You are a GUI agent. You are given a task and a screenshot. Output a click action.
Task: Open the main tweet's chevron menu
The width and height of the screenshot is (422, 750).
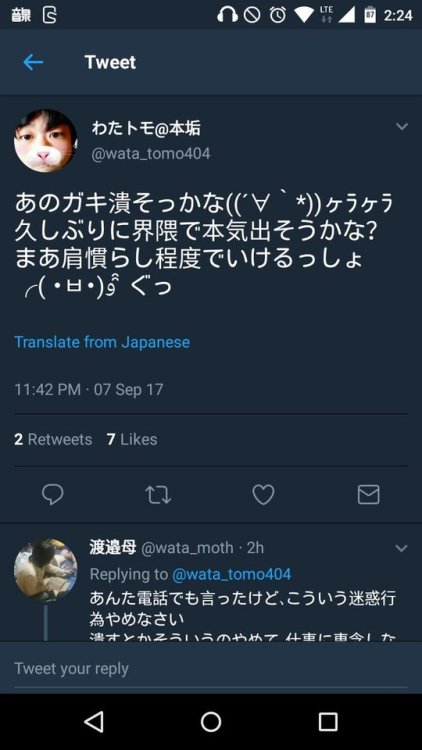click(402, 127)
